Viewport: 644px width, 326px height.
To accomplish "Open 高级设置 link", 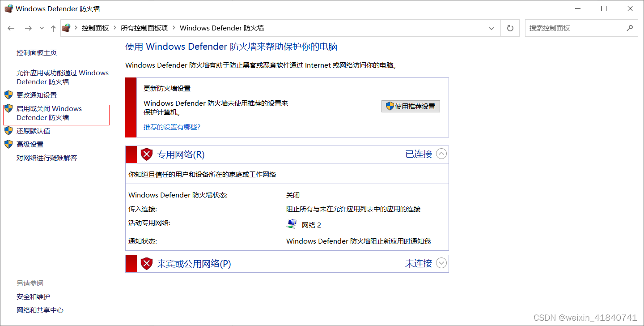I will tap(30, 144).
